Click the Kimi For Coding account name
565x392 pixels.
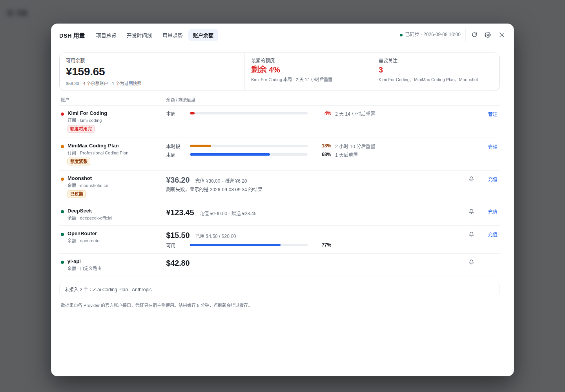[87, 113]
